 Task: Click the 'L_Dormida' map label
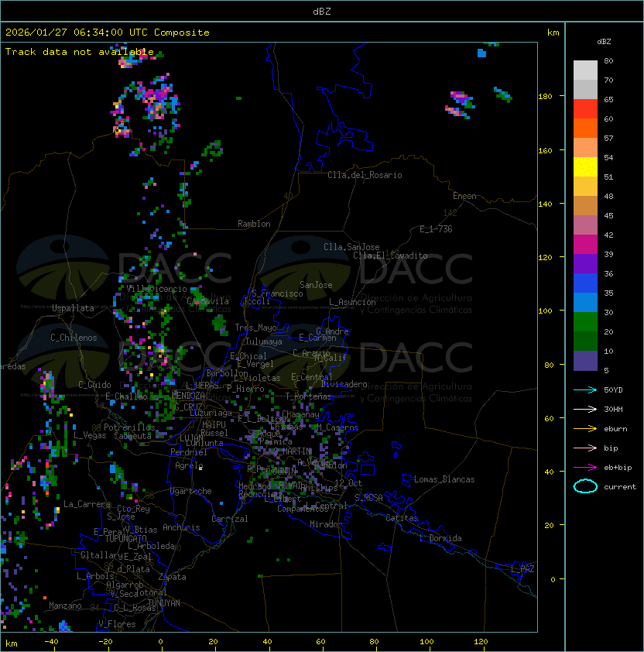440,538
